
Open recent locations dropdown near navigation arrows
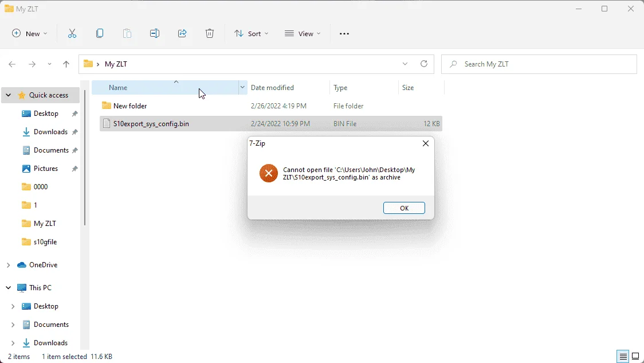[49, 64]
